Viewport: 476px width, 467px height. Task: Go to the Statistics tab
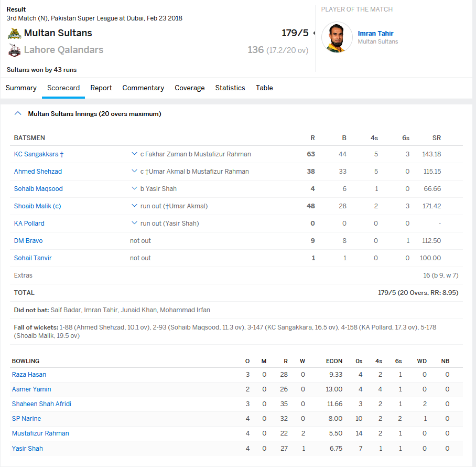click(x=230, y=88)
